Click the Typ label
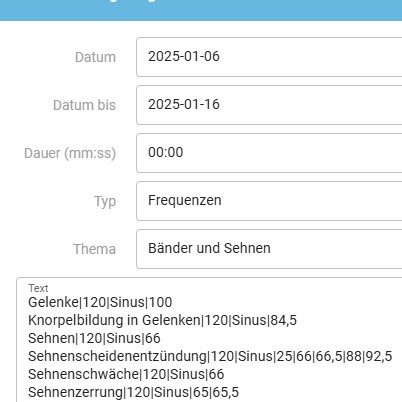The image size is (402, 402). point(105,202)
